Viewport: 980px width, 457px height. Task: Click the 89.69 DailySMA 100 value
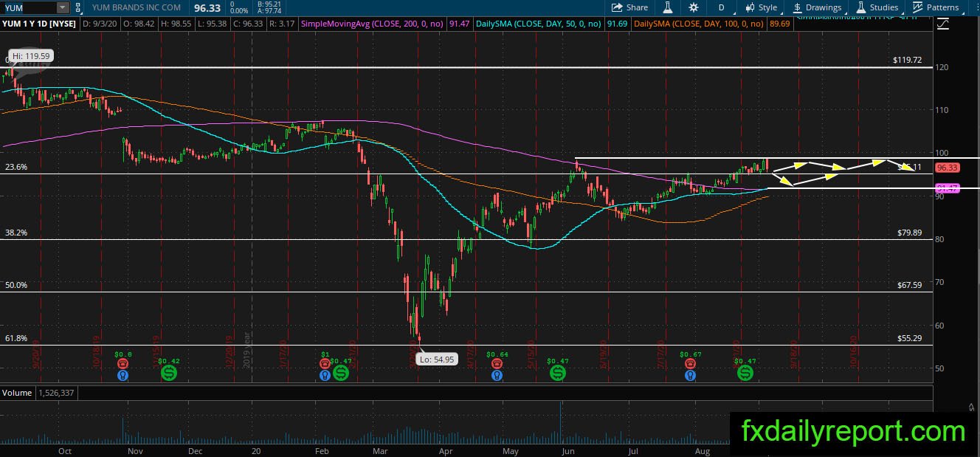[x=779, y=24]
